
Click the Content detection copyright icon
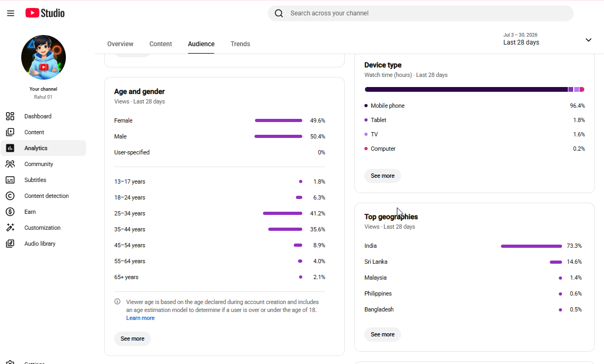click(x=10, y=196)
